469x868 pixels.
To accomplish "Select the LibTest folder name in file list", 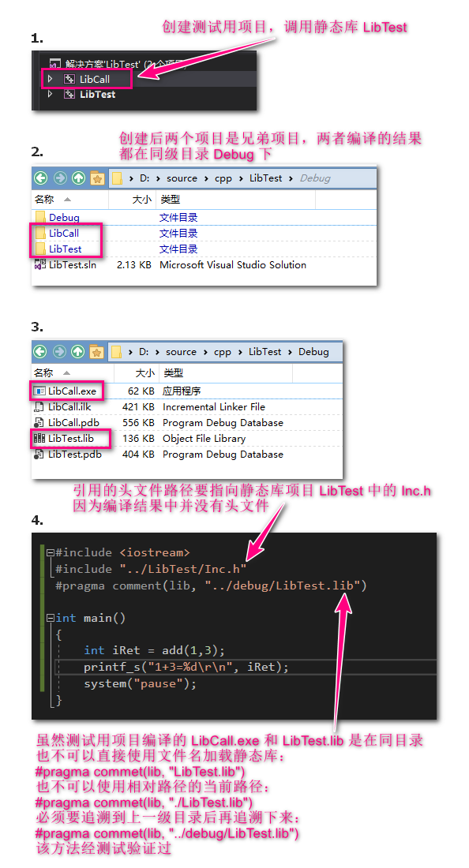I will (x=65, y=249).
